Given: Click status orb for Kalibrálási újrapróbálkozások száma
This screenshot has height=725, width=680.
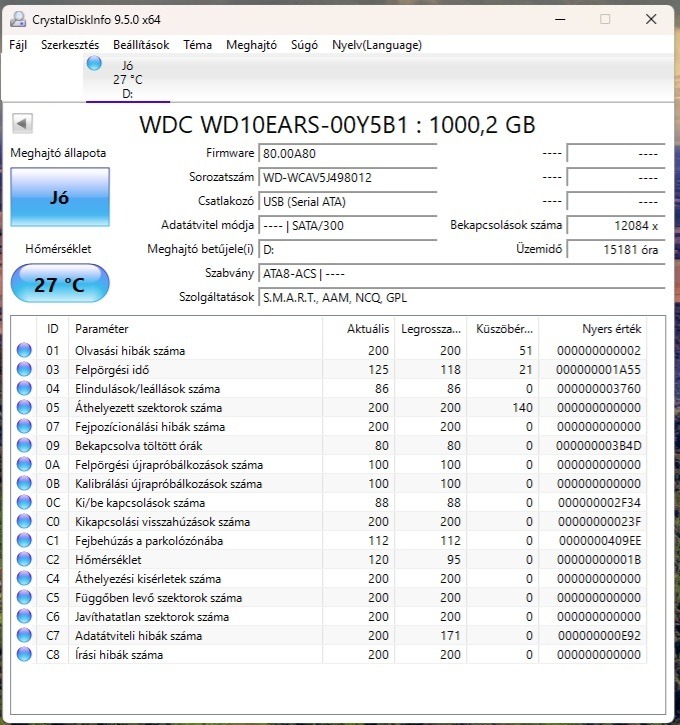Looking at the screenshot, I should click(x=24, y=483).
